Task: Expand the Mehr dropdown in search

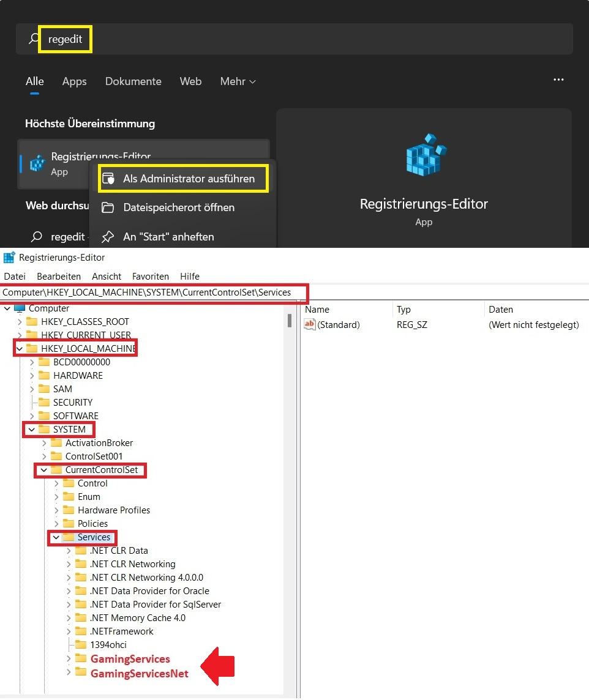Action: click(238, 81)
